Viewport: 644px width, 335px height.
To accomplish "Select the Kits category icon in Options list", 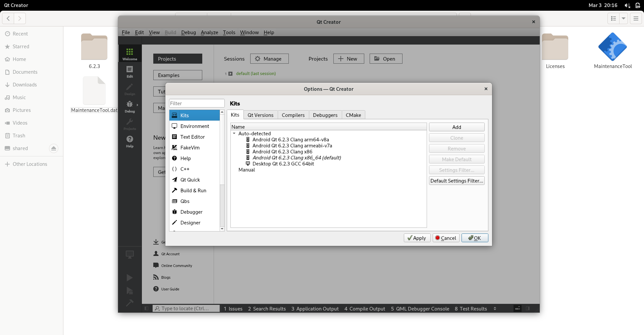I will [174, 115].
